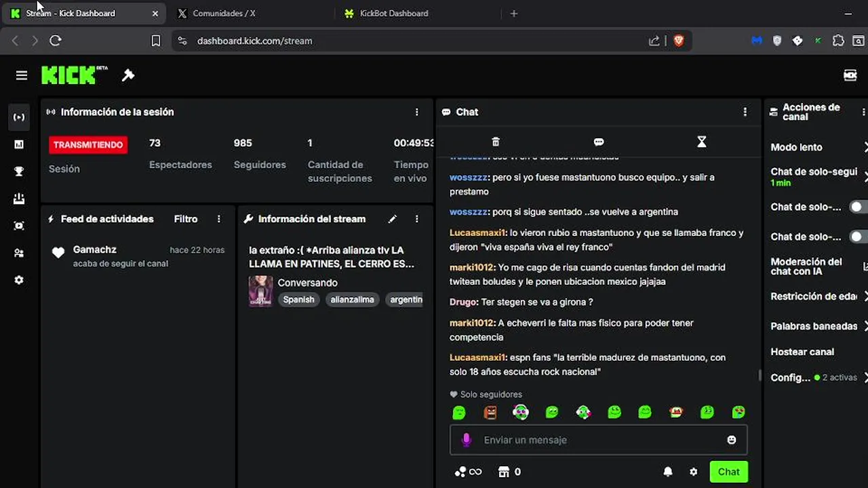Click the Filtro button in activity feed

point(186,219)
